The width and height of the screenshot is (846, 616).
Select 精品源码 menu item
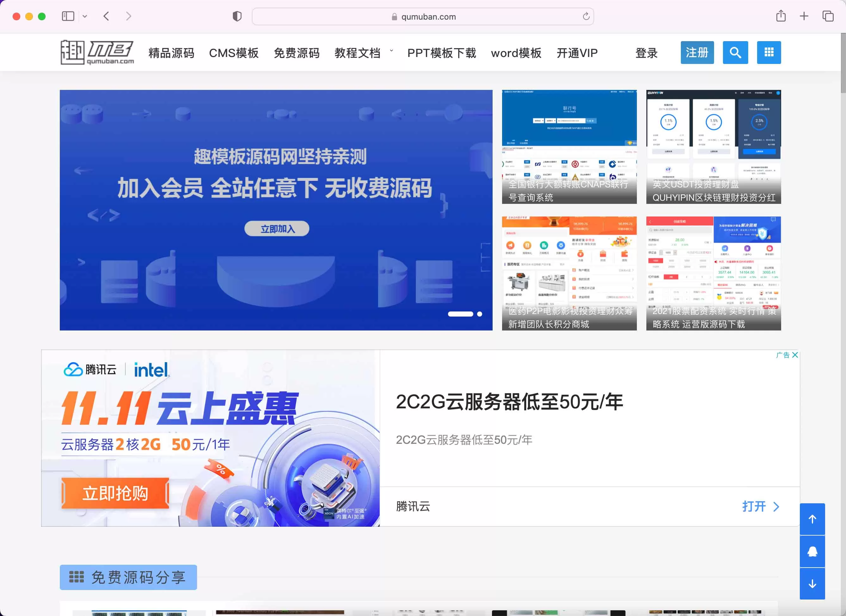(171, 53)
